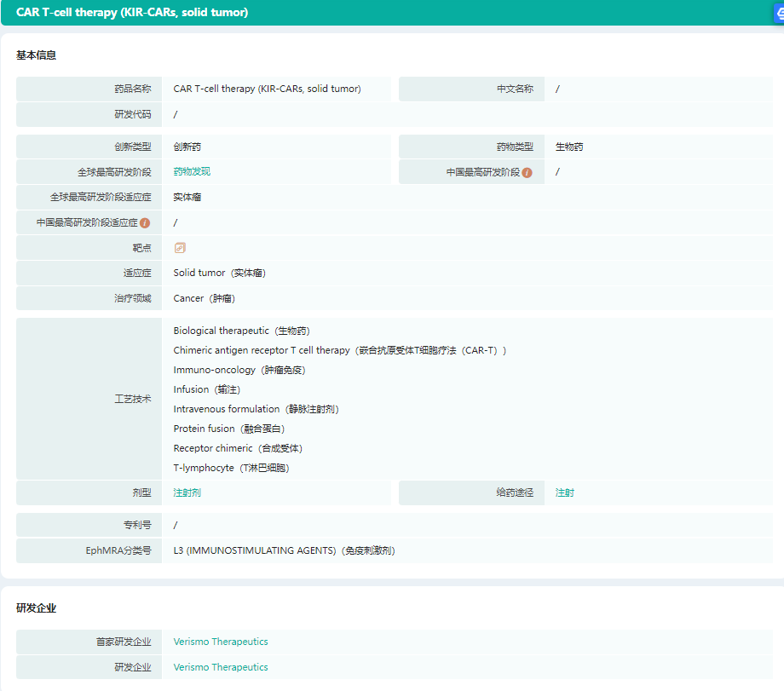Click Chimeric antigen receptor T cell therapy entry
This screenshot has width=784, height=691.
coord(339,350)
